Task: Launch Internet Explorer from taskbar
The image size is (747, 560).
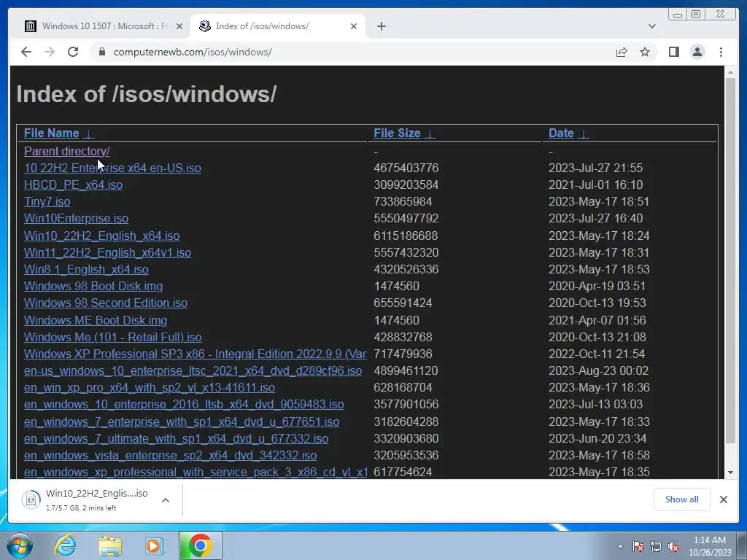Action: coord(65,545)
